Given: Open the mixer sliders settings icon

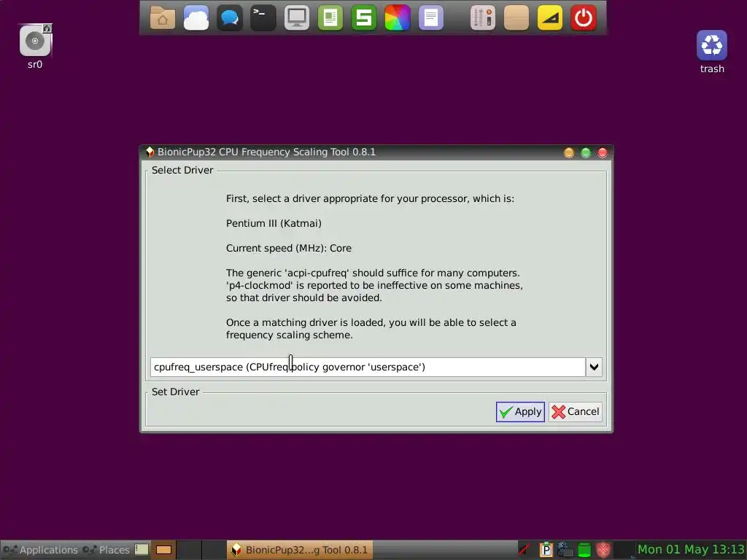Looking at the screenshot, I should point(483,18).
